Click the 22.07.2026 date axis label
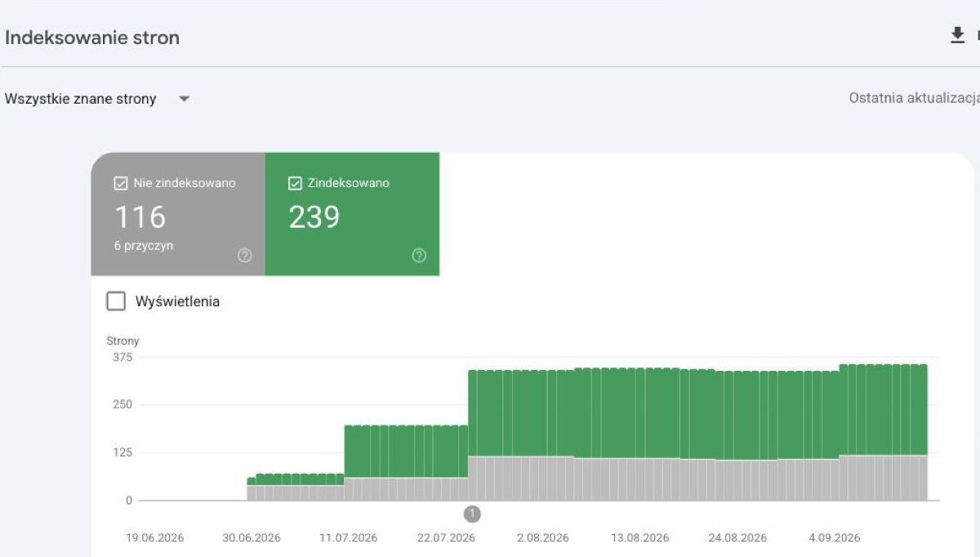 [446, 537]
